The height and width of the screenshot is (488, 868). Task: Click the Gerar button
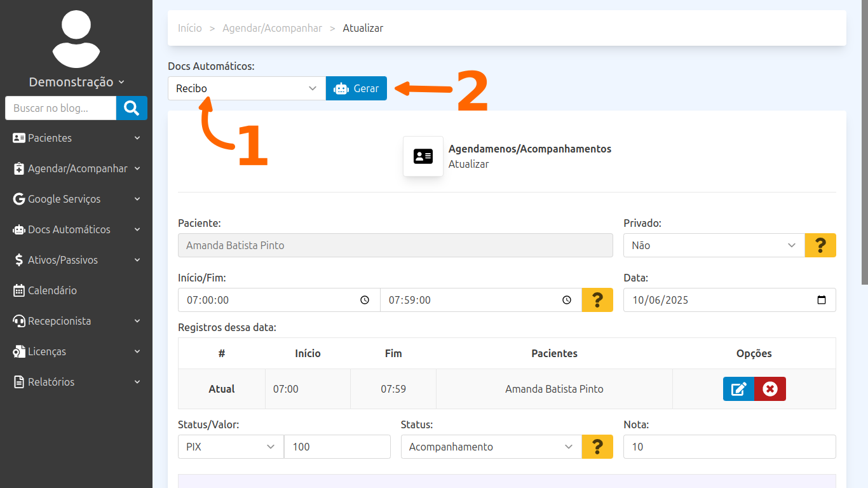coord(356,88)
